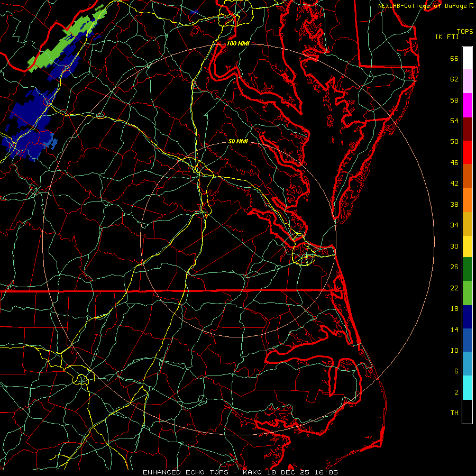This screenshot has width=476, height=476.
Task: Click the legend value '18'
Action: pyautogui.click(x=454, y=309)
